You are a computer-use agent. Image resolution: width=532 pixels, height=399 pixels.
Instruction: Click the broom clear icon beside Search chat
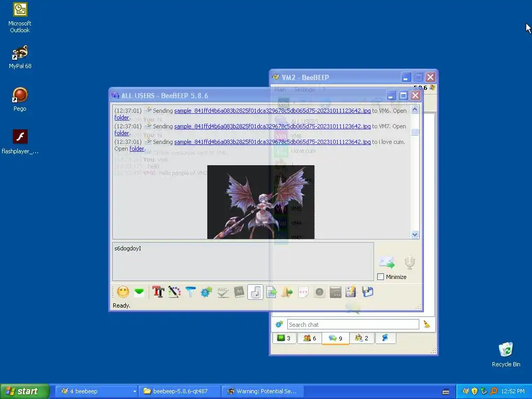click(x=427, y=324)
